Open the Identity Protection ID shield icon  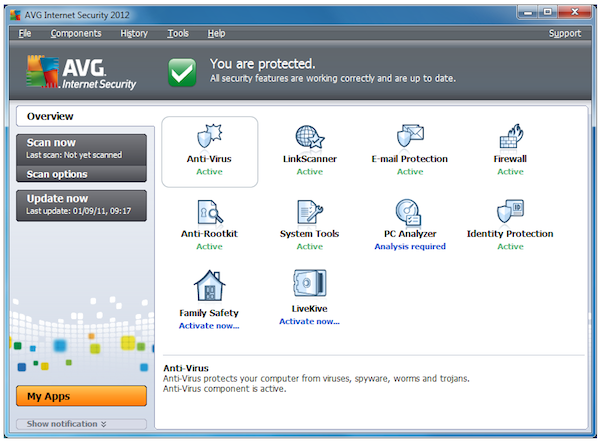click(x=510, y=211)
